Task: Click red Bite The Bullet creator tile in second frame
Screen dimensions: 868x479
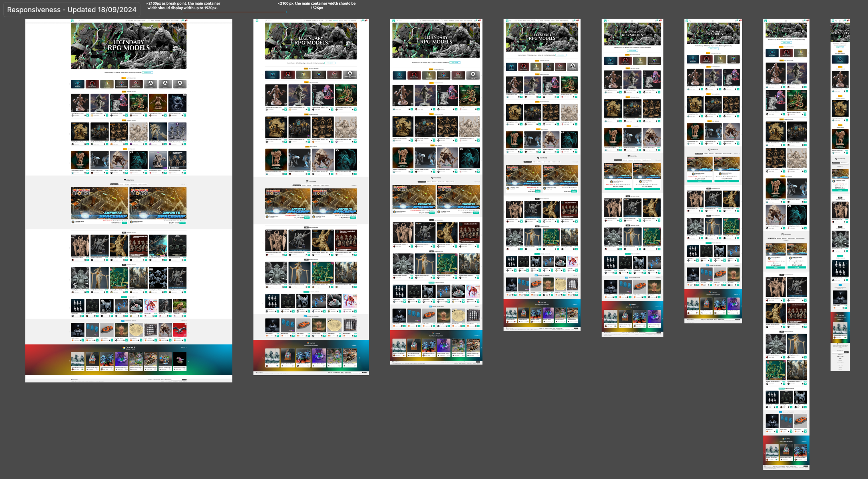Action: 288,75
